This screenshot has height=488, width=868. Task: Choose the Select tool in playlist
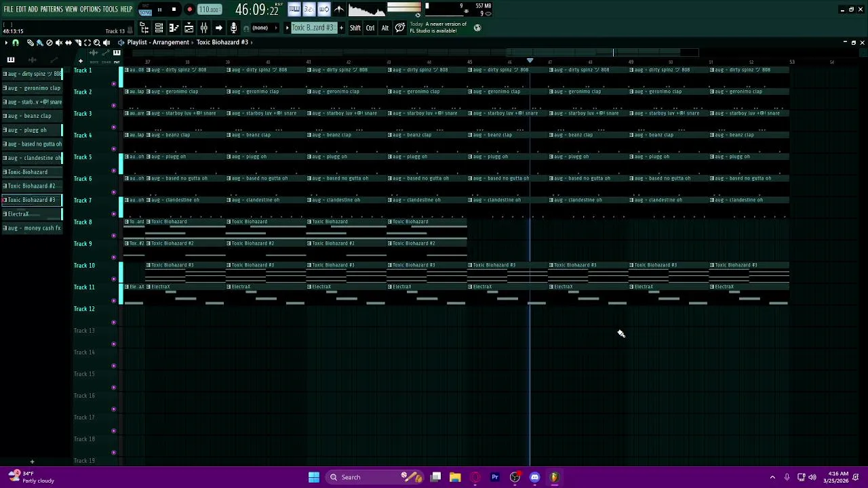(x=87, y=43)
